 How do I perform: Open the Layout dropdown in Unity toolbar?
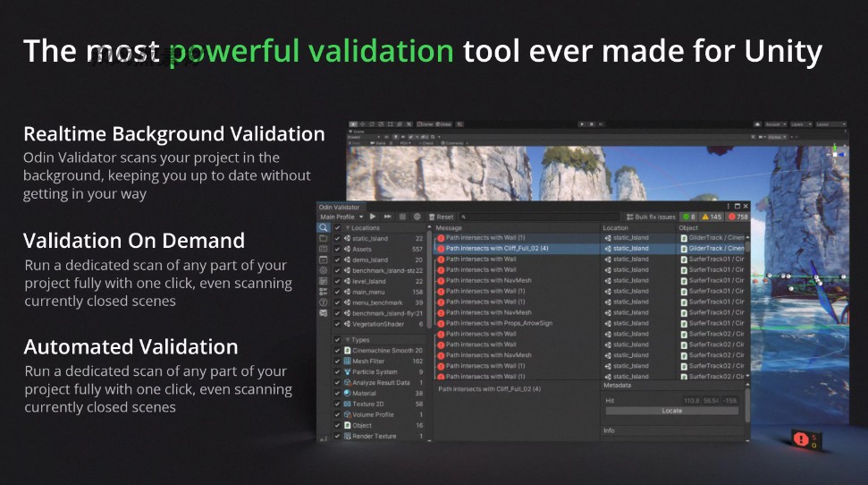[x=830, y=124]
